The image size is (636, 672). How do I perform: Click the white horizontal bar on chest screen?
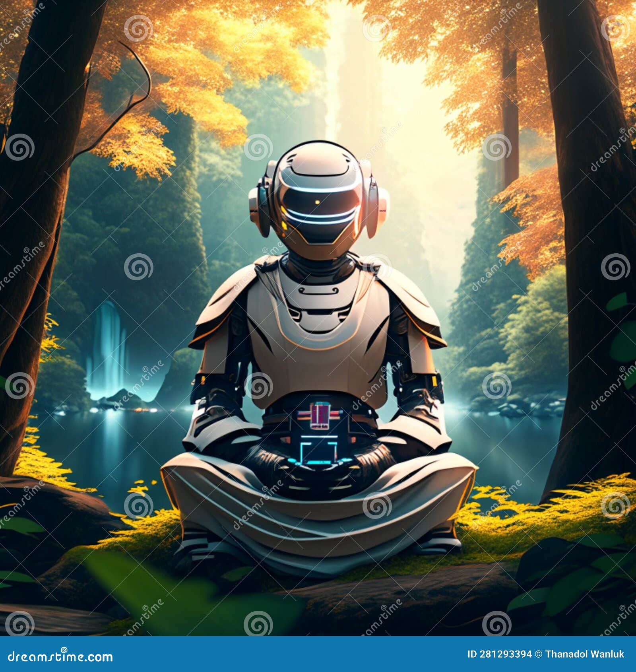pos(319,436)
